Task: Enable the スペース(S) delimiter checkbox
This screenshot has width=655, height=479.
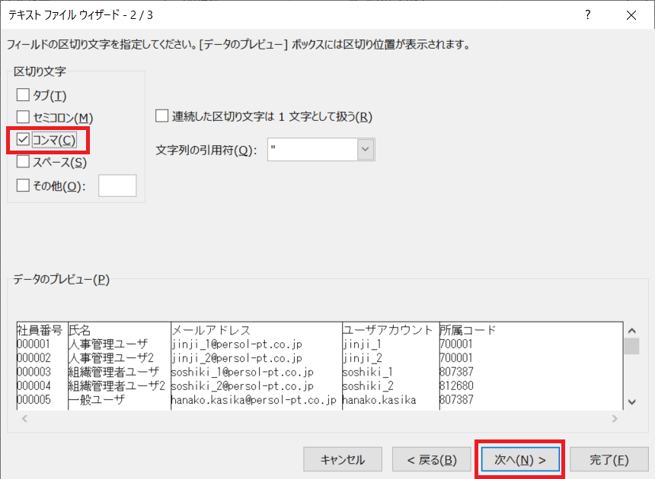Action: [x=23, y=162]
